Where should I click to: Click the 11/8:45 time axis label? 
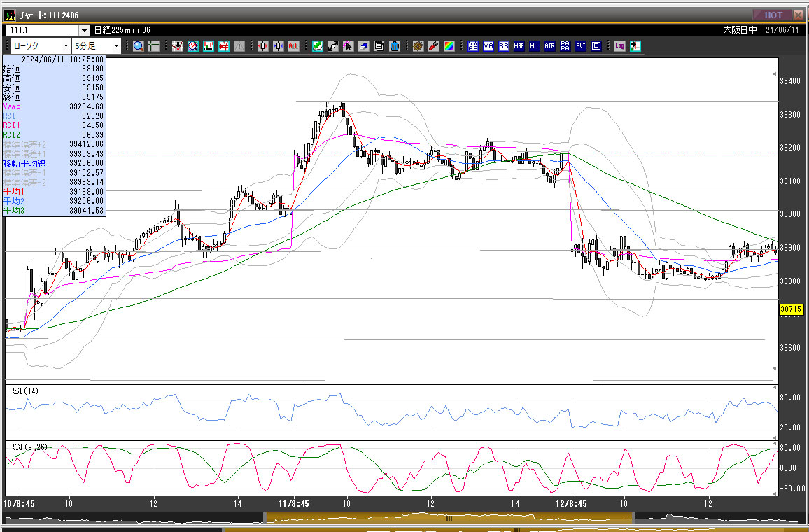click(293, 503)
